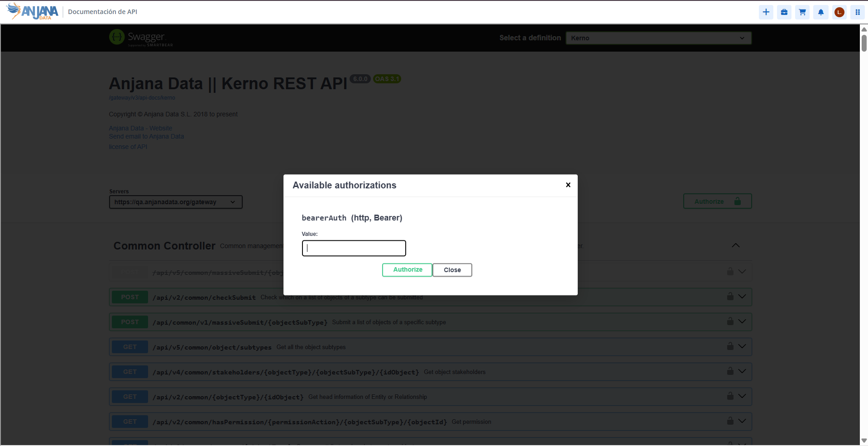Click the Documentación de API title
The height and width of the screenshot is (446, 868).
(x=103, y=12)
